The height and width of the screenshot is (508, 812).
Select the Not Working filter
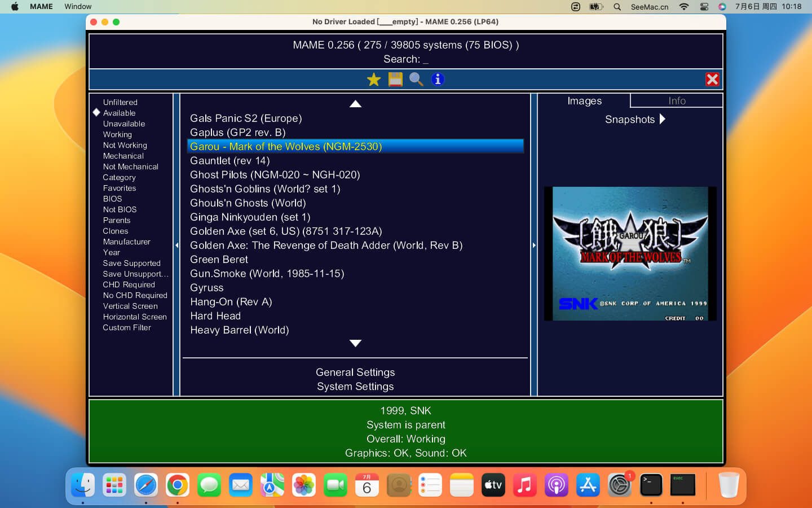pos(125,145)
